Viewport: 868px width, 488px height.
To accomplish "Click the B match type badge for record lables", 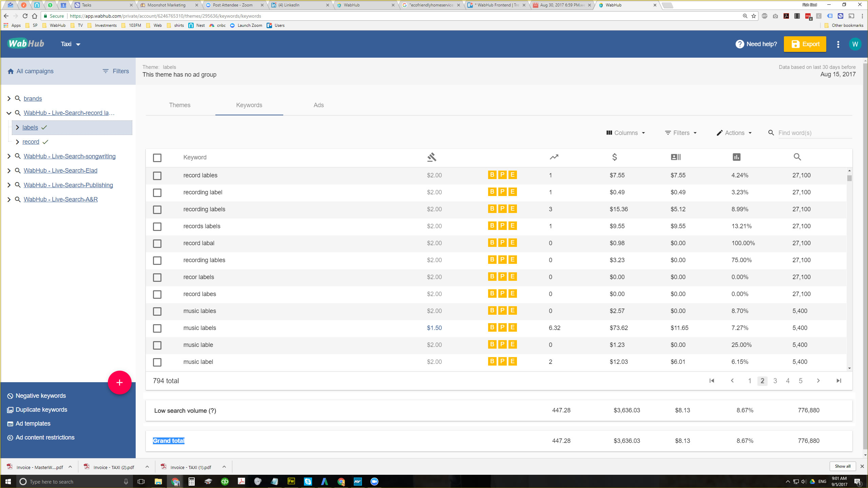I will [x=492, y=175].
